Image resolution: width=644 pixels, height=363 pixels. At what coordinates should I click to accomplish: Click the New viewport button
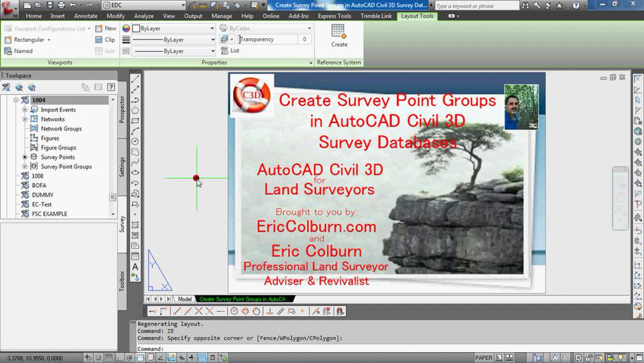(x=106, y=28)
